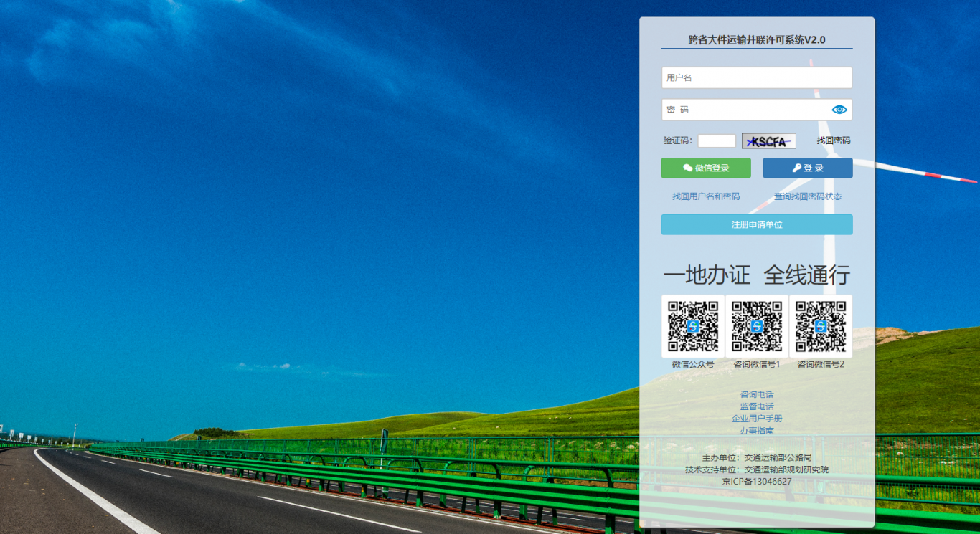Open the 咨询电话 link
This screenshot has height=534, width=980.
757,394
